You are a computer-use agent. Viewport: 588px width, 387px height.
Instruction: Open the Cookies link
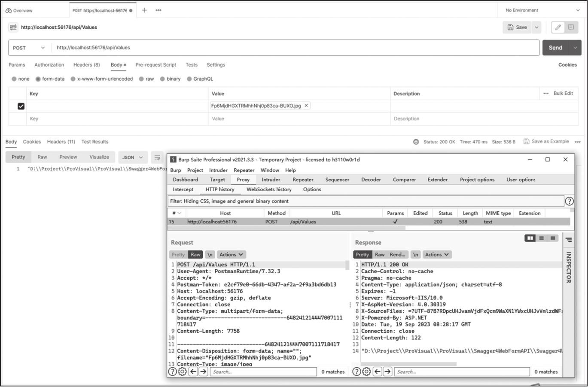tap(567, 65)
